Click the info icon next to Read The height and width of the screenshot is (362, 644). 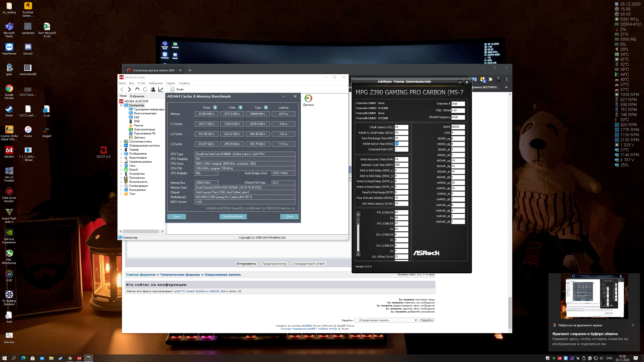(215, 107)
